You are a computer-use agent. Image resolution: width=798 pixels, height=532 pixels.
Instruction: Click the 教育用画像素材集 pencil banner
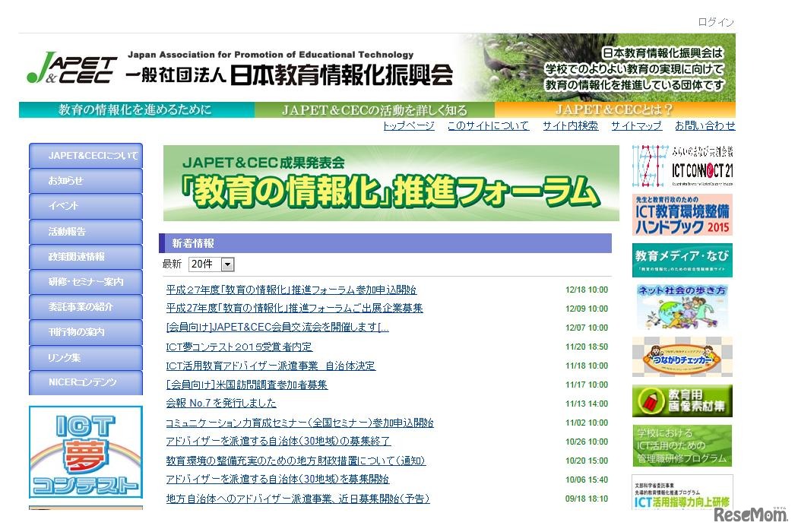click(x=682, y=401)
